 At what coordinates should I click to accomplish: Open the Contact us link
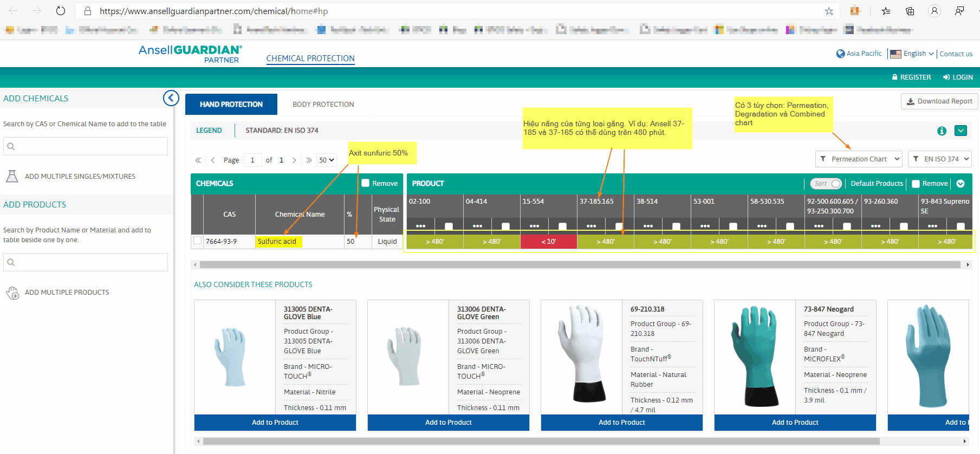coord(956,54)
